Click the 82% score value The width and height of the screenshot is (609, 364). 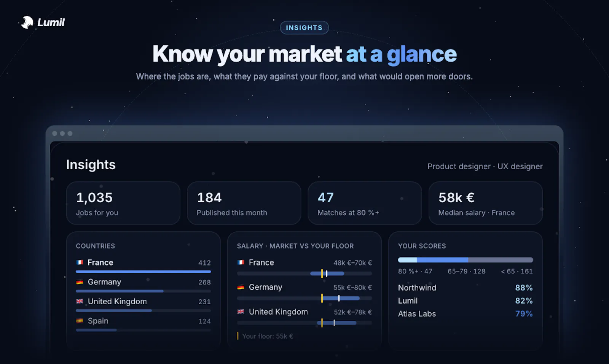(x=524, y=300)
